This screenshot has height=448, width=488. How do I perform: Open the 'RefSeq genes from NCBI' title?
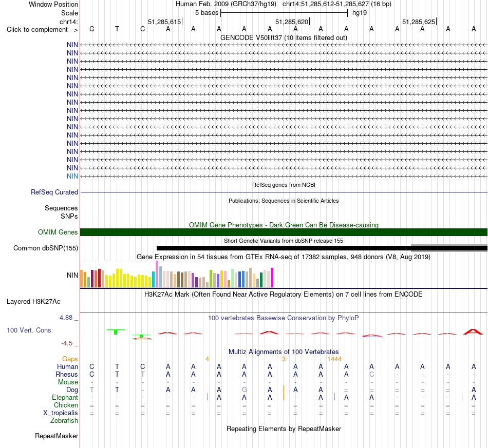coord(284,185)
